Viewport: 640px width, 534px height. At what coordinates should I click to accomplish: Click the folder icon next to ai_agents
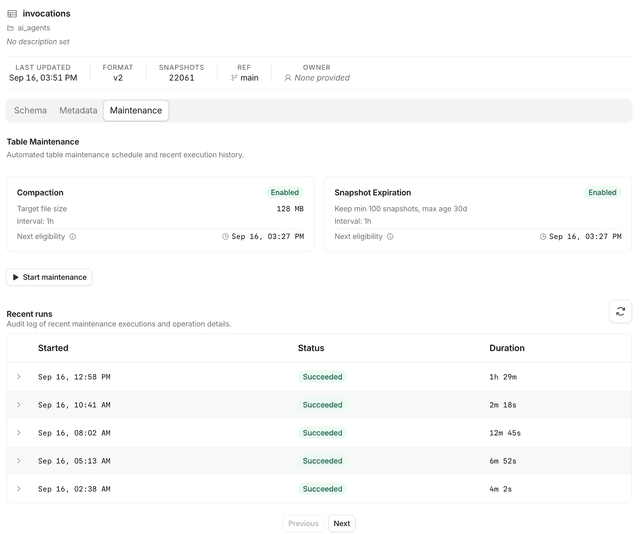(x=11, y=28)
